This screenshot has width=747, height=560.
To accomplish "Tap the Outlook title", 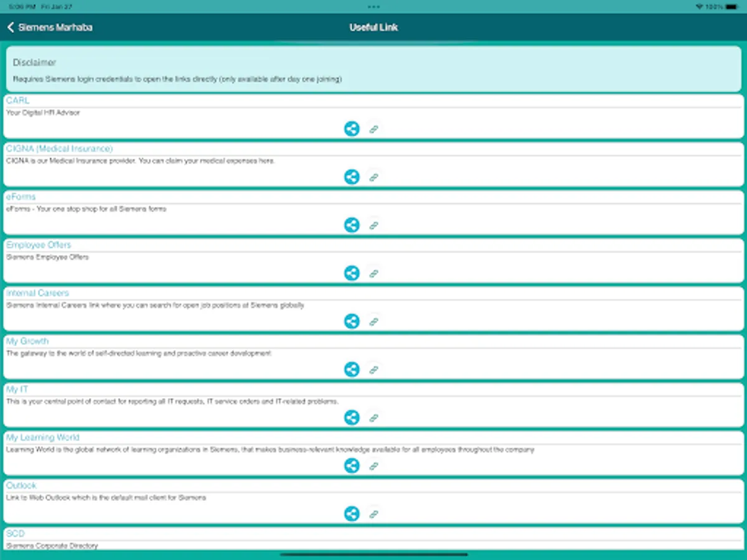I will [21, 485].
